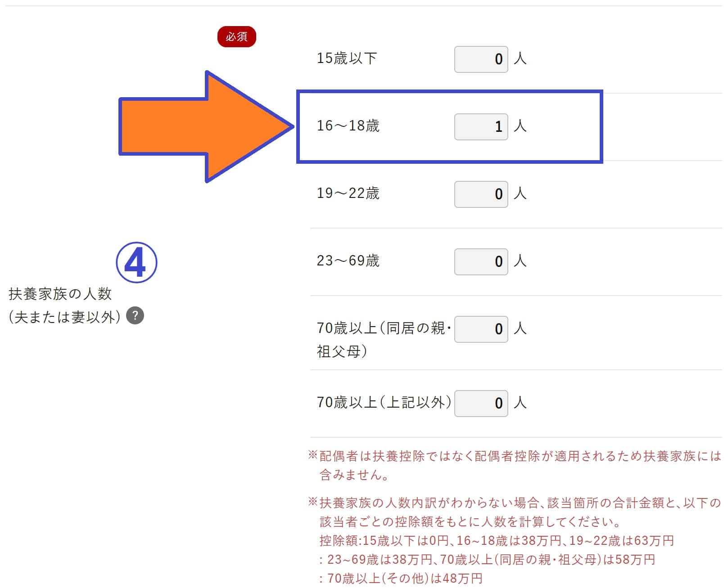Click the 配偶者控除 note text
Screen dimensions: 728x588
515,465
